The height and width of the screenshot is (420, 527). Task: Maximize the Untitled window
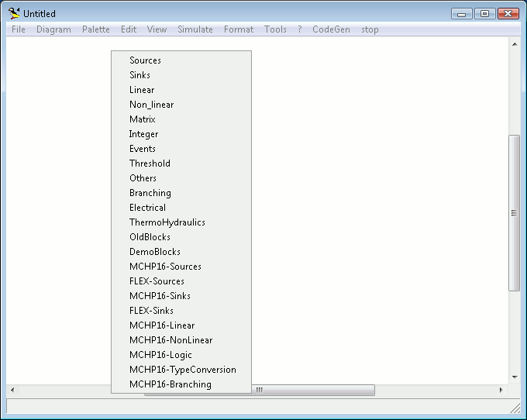tap(484, 14)
